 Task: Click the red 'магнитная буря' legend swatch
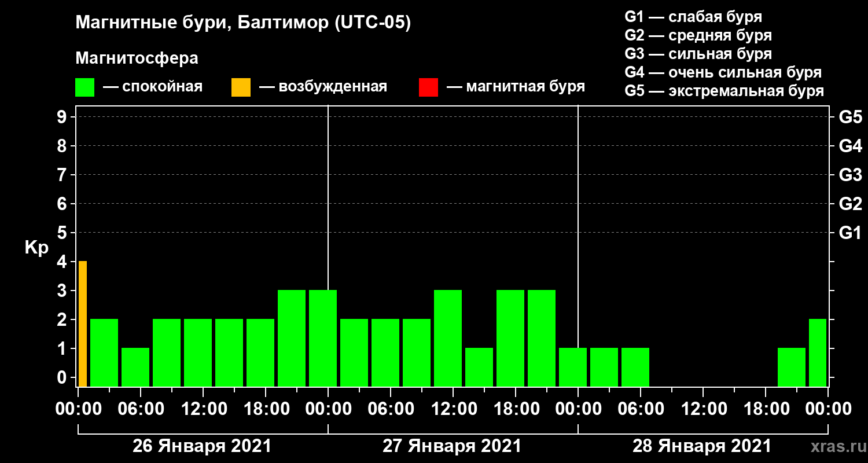[x=428, y=87]
